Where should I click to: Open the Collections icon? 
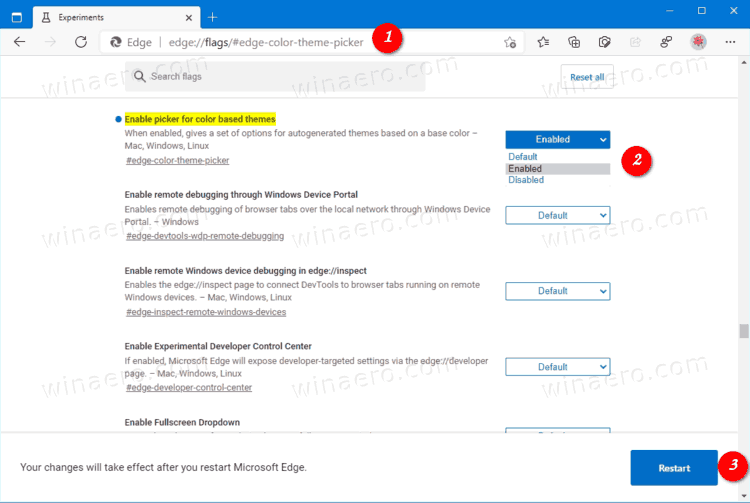pyautogui.click(x=574, y=42)
